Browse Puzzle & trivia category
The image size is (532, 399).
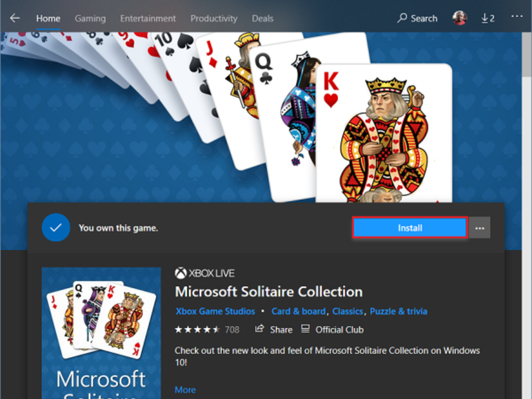(x=399, y=311)
